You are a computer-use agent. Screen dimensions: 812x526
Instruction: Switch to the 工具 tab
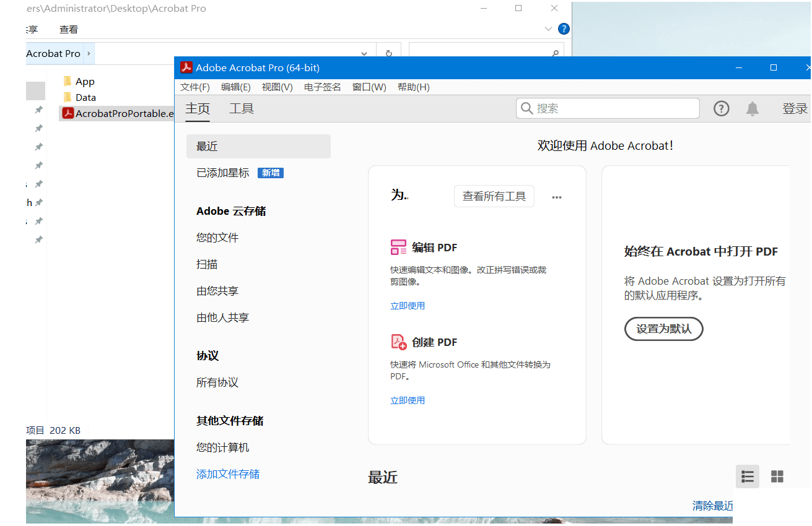[x=242, y=109]
